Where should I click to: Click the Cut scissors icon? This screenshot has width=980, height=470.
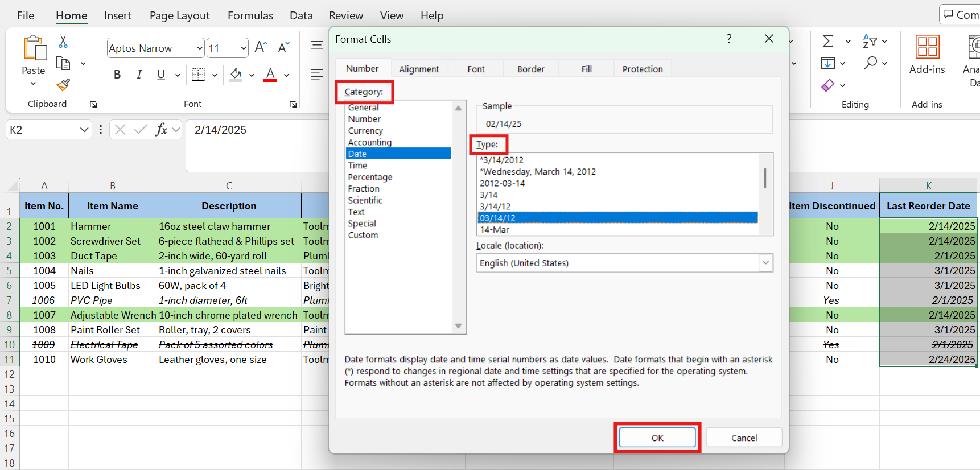pos(63,42)
